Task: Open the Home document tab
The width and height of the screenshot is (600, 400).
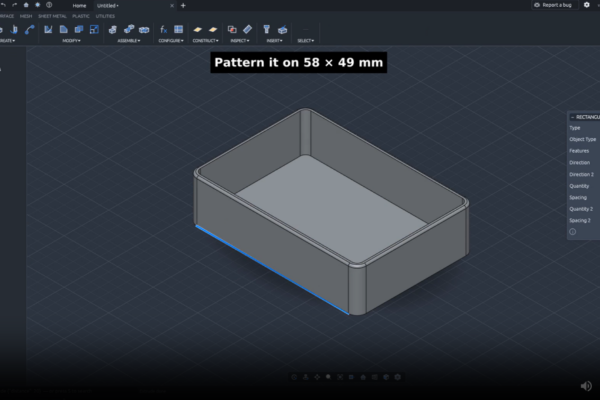Action: click(79, 6)
